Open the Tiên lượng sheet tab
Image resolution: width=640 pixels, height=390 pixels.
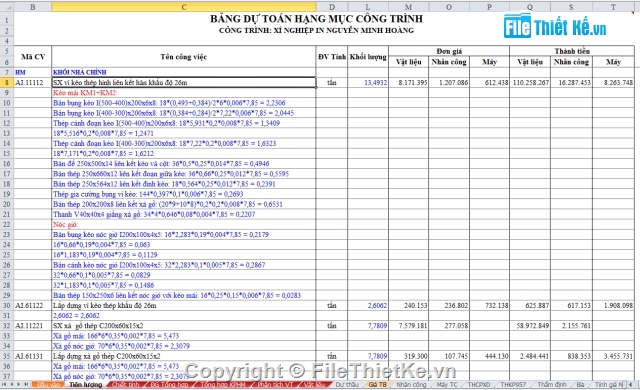(85, 384)
